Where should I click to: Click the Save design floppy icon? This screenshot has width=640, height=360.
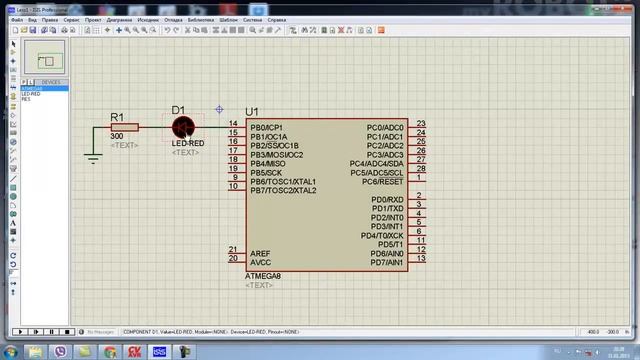(33, 30)
